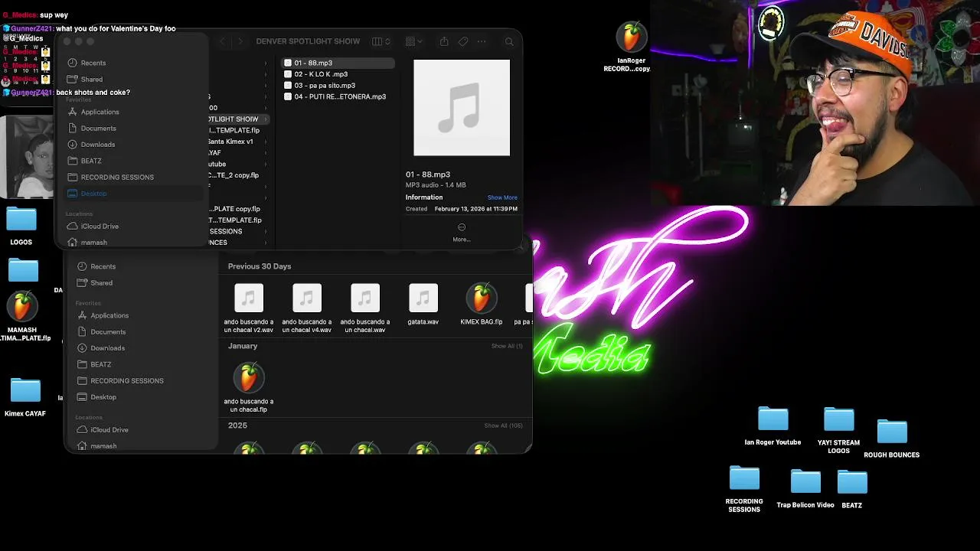Click Show All (1) under January

coord(507,346)
